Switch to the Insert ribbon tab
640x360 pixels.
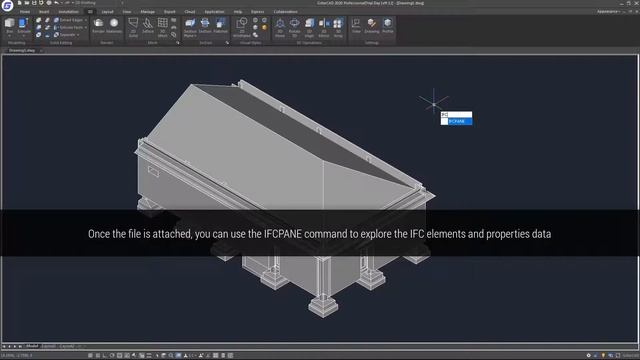click(44, 12)
